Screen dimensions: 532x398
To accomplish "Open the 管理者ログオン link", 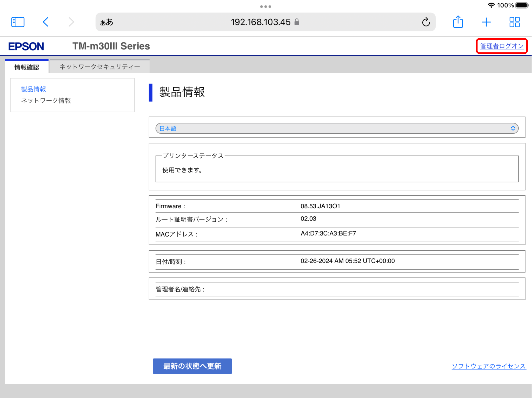I will pos(502,46).
